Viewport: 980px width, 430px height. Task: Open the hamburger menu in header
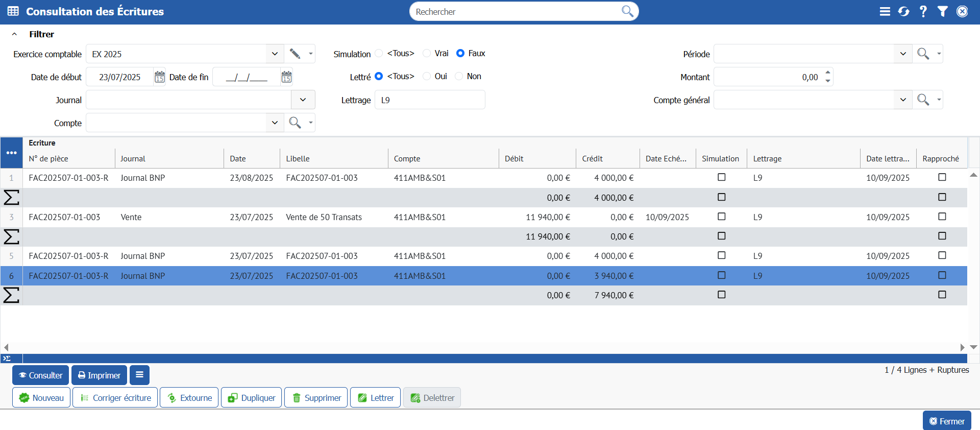[x=885, y=11]
